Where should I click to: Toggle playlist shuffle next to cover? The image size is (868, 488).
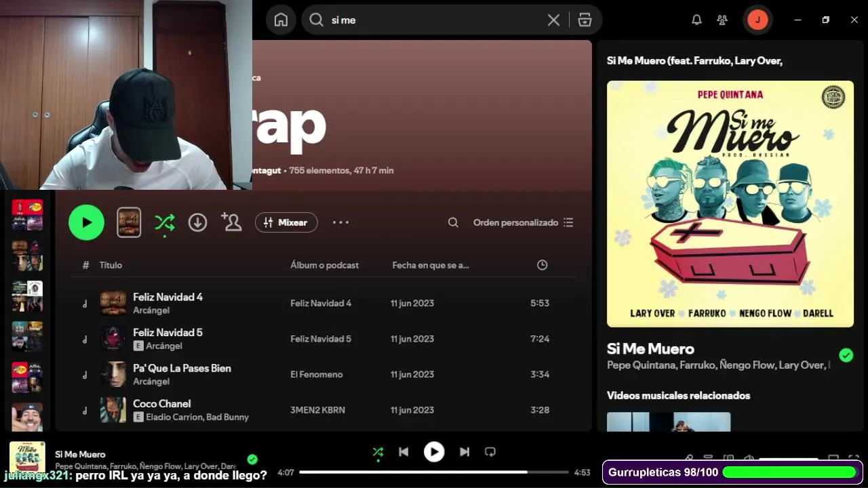(x=165, y=222)
